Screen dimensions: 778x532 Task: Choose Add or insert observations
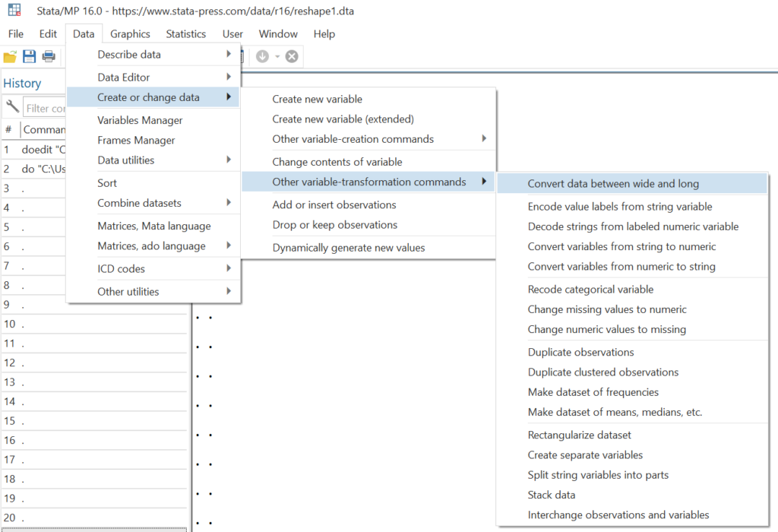pyautogui.click(x=368, y=205)
